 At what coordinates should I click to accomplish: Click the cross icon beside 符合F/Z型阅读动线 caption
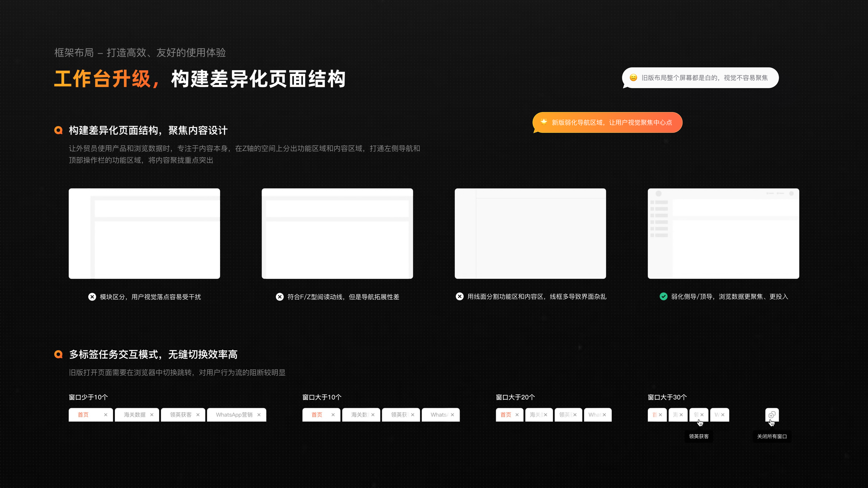pyautogui.click(x=280, y=297)
